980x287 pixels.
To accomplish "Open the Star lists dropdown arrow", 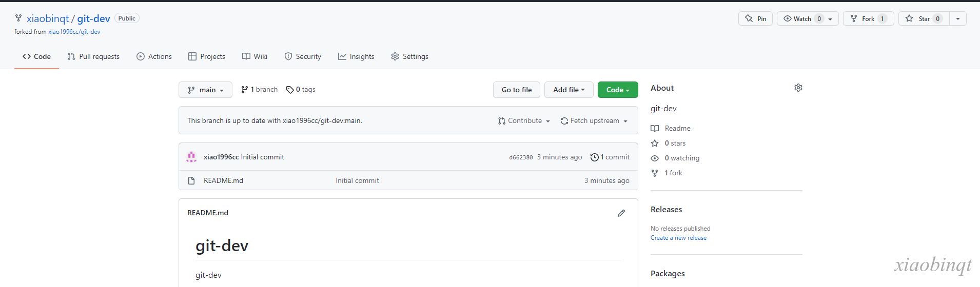I will 958,18.
